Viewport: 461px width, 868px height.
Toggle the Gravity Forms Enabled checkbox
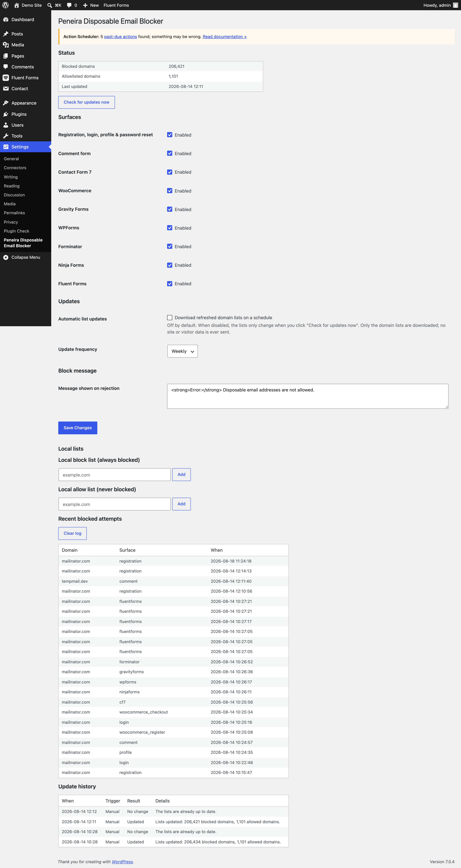[170, 209]
